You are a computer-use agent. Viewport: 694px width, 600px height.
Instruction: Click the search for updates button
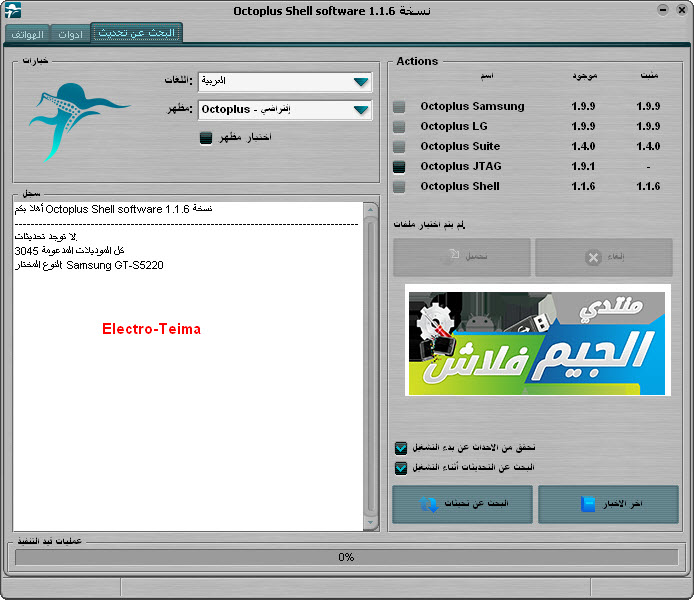tap(462, 504)
